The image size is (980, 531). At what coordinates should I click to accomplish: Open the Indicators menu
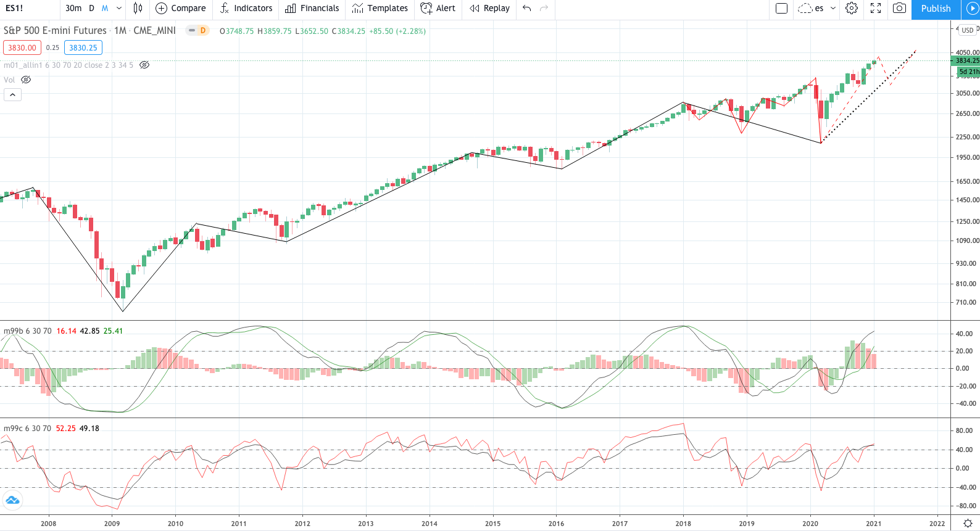[246, 8]
